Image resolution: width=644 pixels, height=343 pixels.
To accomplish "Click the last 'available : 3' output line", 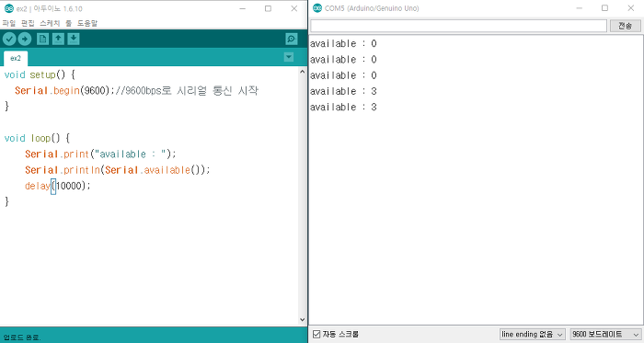I will point(343,107).
